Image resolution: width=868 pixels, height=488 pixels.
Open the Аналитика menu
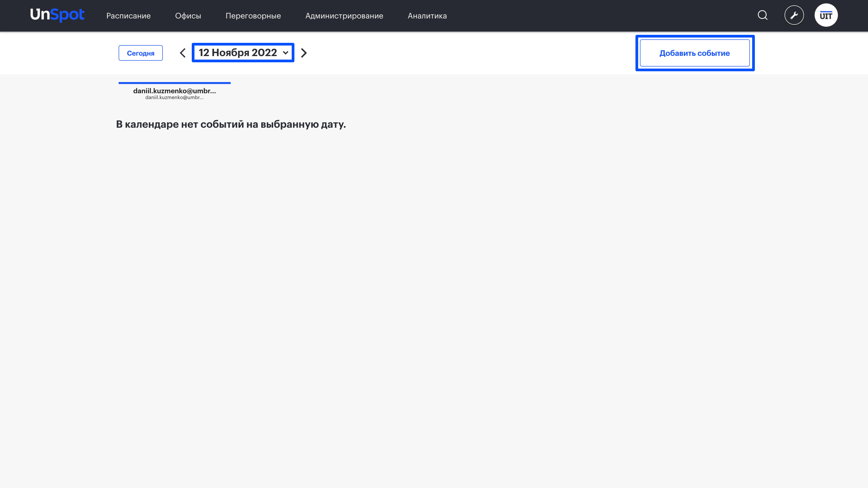pos(427,16)
